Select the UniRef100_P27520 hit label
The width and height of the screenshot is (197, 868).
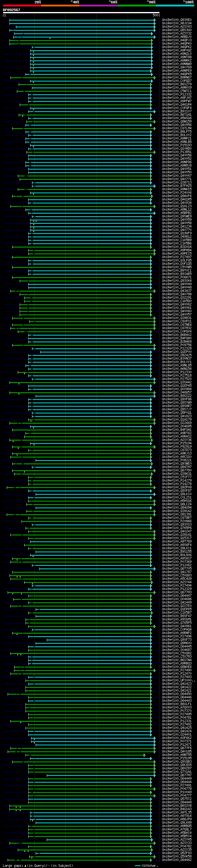click(177, 379)
